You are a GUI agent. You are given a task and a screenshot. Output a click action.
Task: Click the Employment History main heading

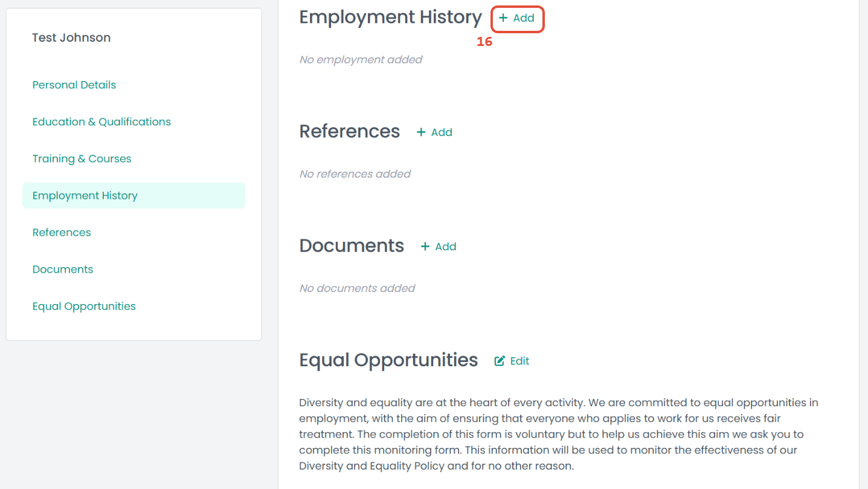(x=390, y=17)
